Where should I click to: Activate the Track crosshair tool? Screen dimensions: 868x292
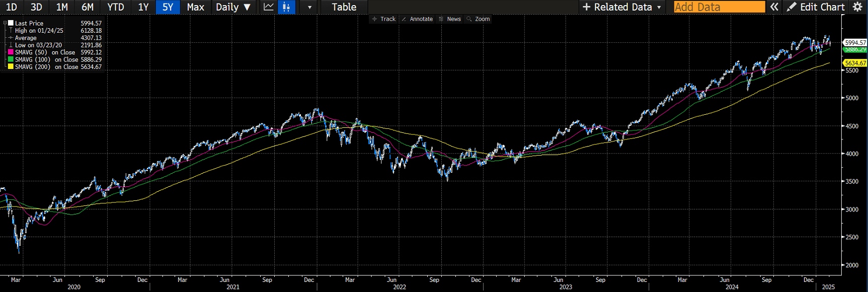point(383,19)
